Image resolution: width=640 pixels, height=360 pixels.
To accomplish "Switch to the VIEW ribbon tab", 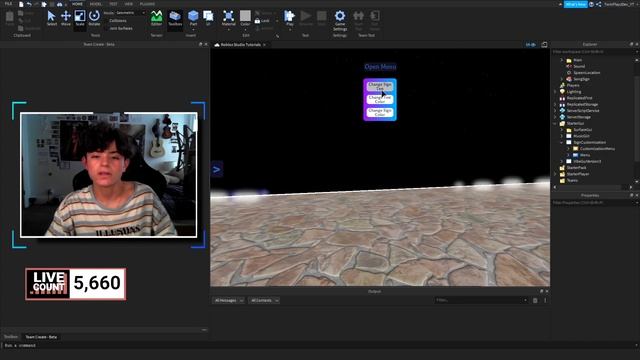I will tap(129, 4).
